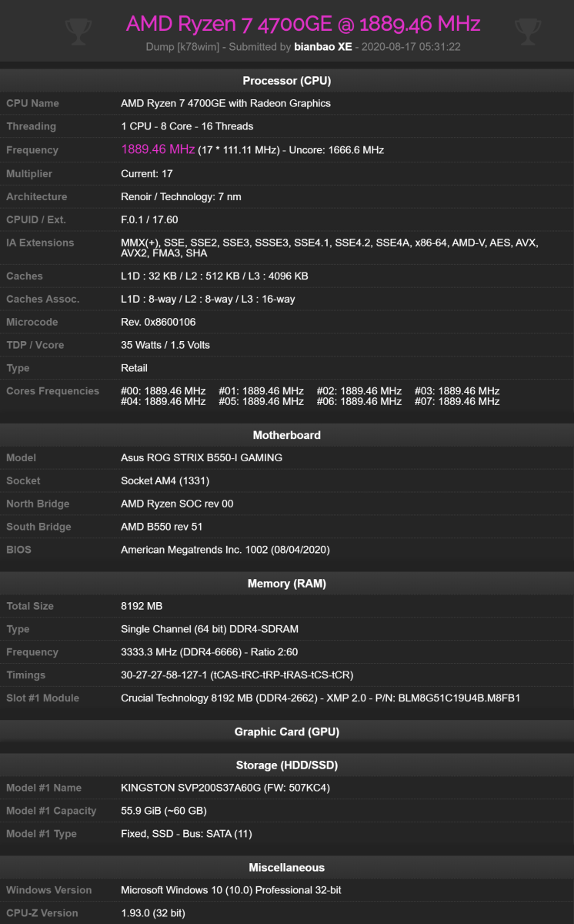Click BIOS American Megatrends 1002 value
This screenshot has width=574, height=924.
pyautogui.click(x=225, y=551)
